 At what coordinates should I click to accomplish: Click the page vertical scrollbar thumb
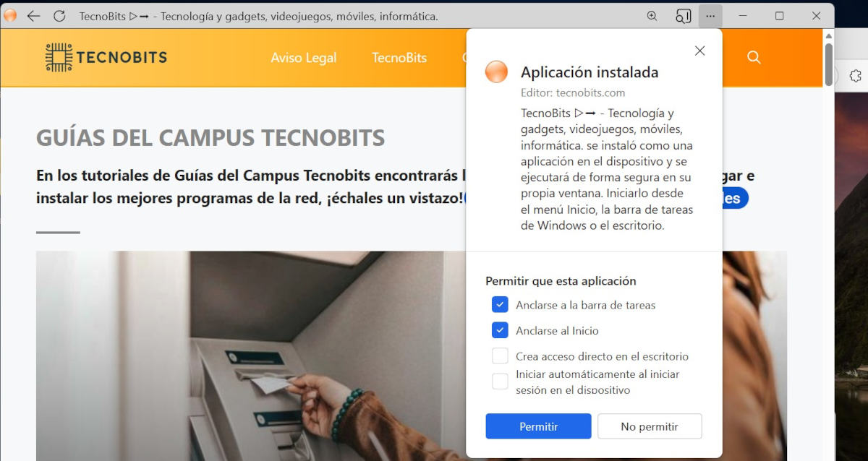(x=829, y=65)
